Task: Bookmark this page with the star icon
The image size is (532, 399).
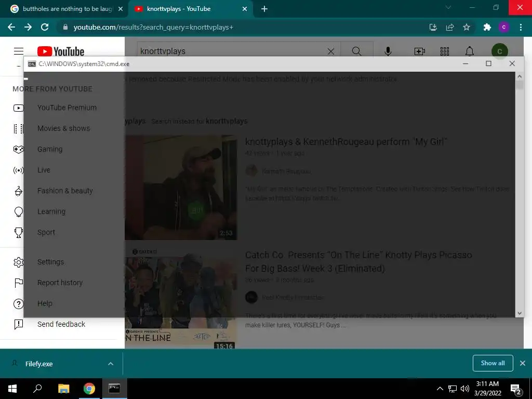Action: 467,27
